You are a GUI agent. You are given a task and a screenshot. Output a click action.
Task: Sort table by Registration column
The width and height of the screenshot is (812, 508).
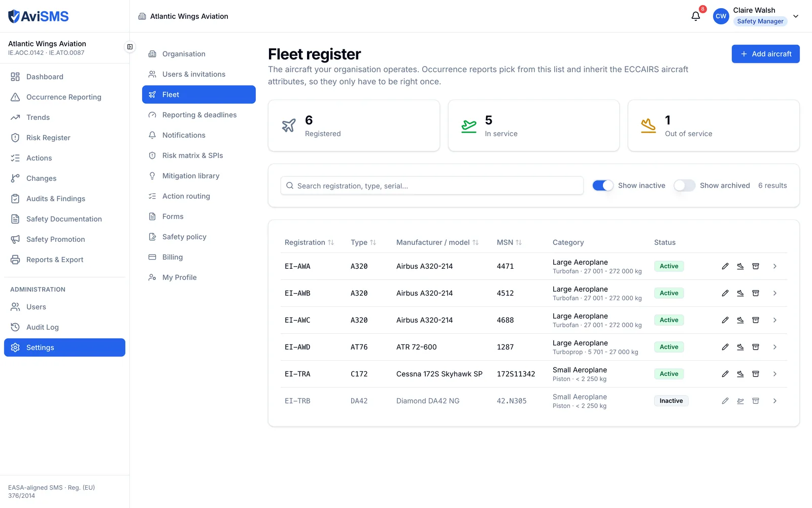309,242
